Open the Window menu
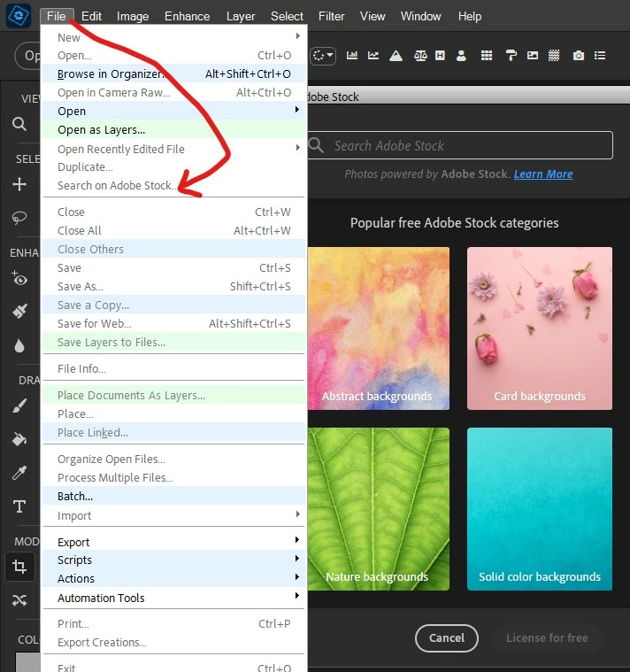 click(x=420, y=16)
